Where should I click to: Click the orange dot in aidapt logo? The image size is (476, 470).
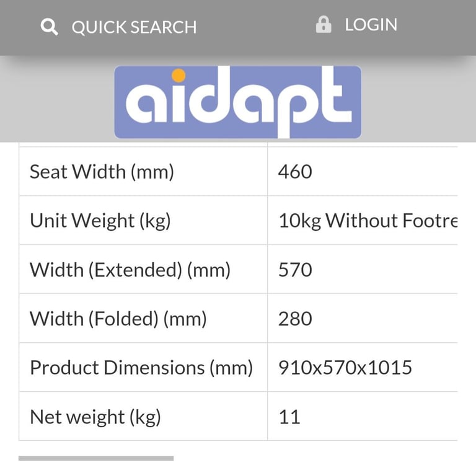[178, 76]
